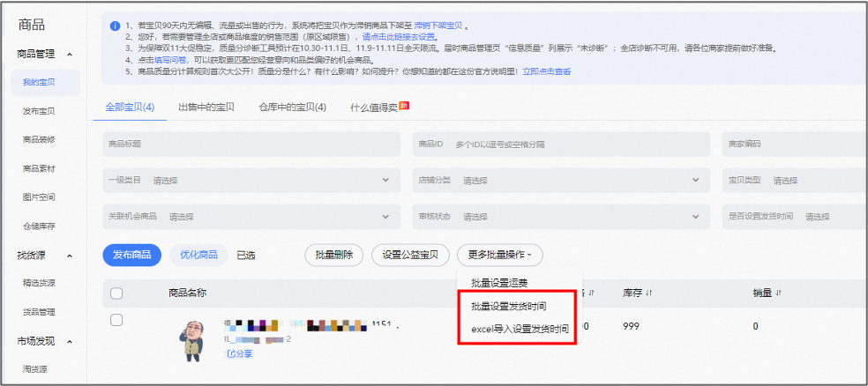Open the 填写问卷 link
Screen dimensions: 868x386
point(171,60)
